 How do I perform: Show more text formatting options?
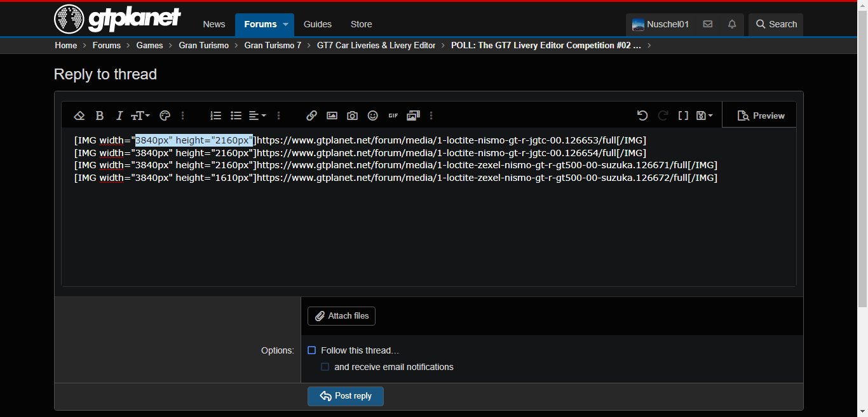point(183,116)
